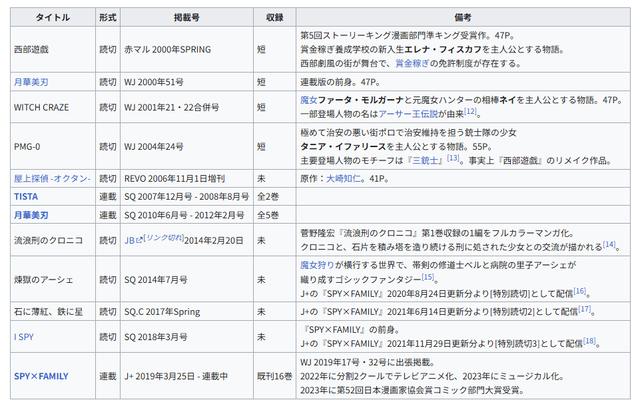Jump to footnote reference 13
640x406 pixels.
point(453,157)
